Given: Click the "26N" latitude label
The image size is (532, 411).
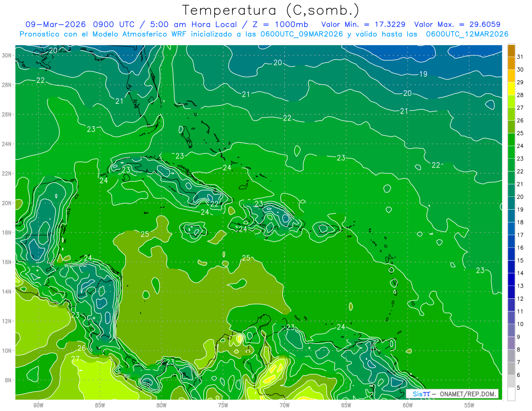Looking at the screenshot, I should click(8, 114).
